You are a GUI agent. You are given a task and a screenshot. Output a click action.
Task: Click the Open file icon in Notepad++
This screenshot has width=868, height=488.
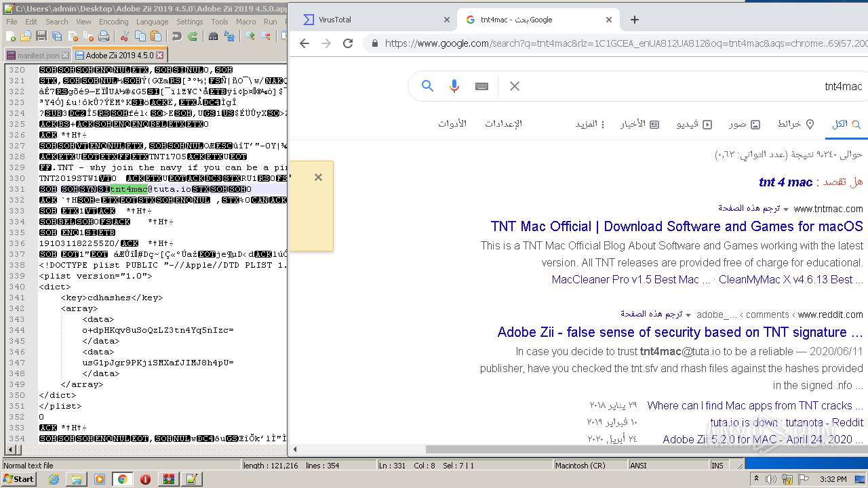coord(26,36)
